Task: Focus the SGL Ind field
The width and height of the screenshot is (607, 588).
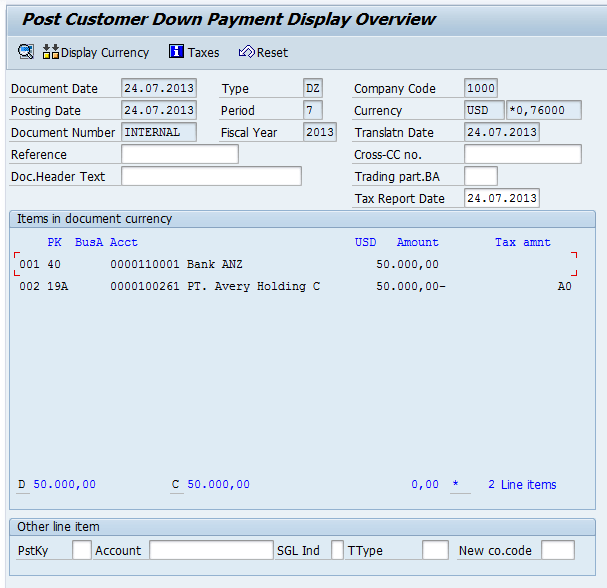Action: point(338,550)
